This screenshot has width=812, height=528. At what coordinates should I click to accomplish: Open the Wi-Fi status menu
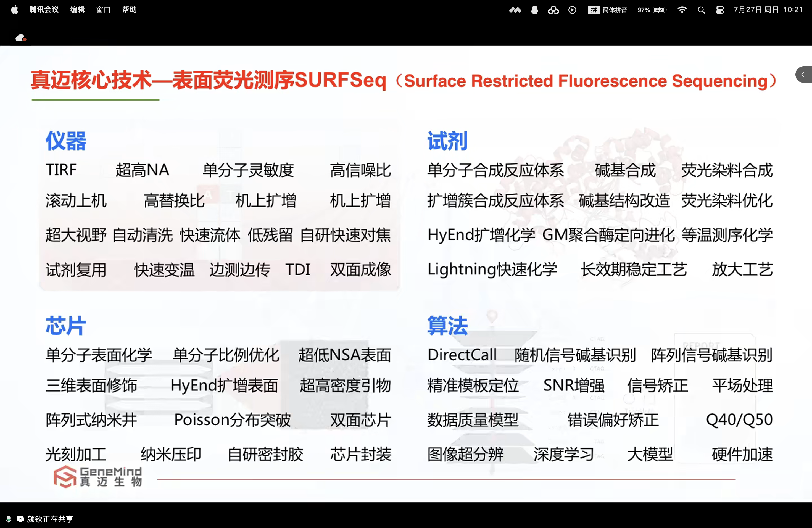coord(682,10)
